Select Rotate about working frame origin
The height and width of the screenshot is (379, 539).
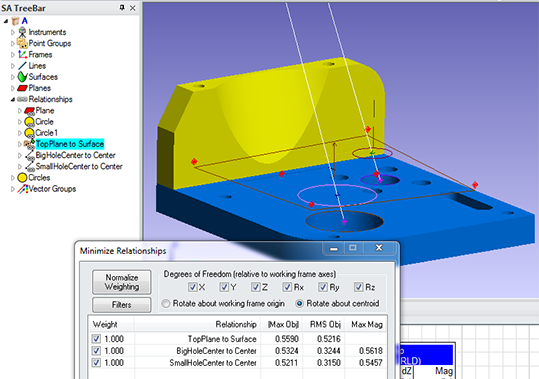pyautogui.click(x=166, y=304)
